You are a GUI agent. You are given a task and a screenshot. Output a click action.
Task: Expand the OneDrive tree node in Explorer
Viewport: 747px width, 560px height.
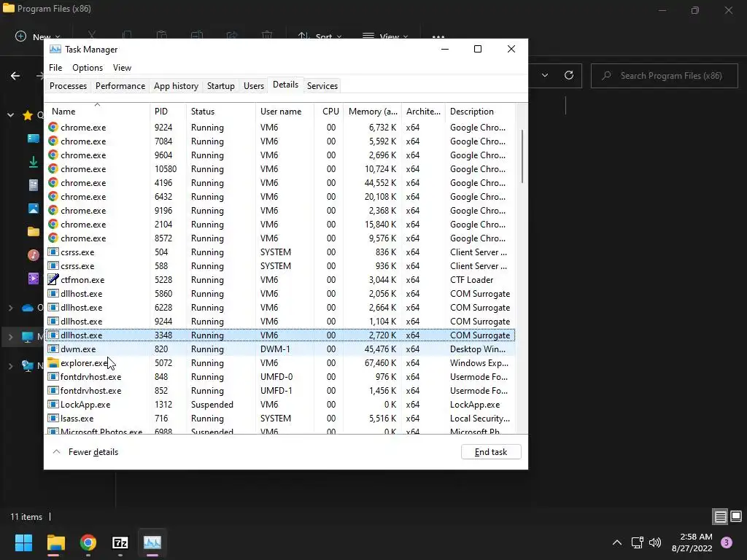10,308
